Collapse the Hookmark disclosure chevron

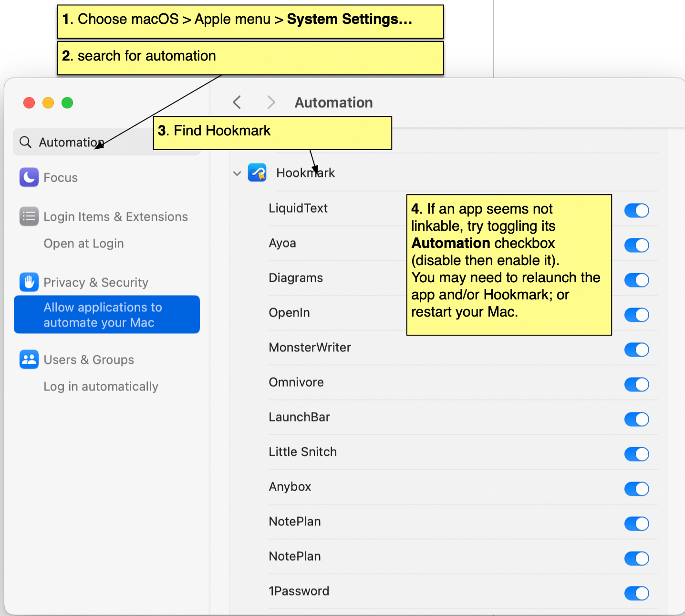coord(237,173)
